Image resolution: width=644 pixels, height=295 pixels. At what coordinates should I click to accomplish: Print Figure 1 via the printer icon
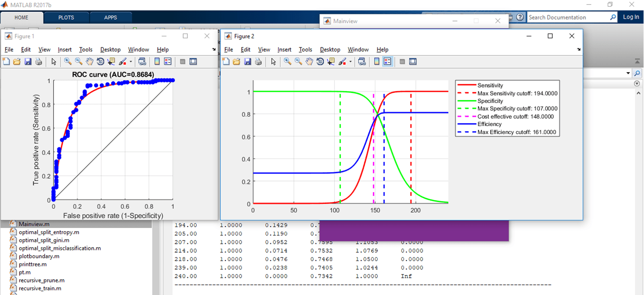(x=39, y=61)
